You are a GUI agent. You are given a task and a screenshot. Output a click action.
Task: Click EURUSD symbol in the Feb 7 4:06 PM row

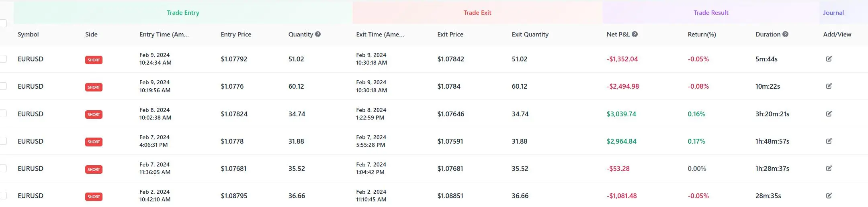(x=31, y=141)
